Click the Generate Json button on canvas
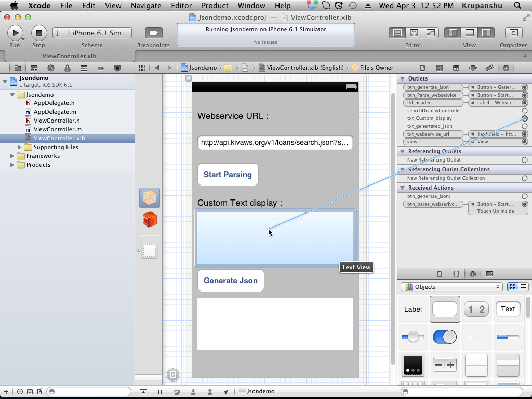This screenshot has height=399, width=532. click(231, 281)
